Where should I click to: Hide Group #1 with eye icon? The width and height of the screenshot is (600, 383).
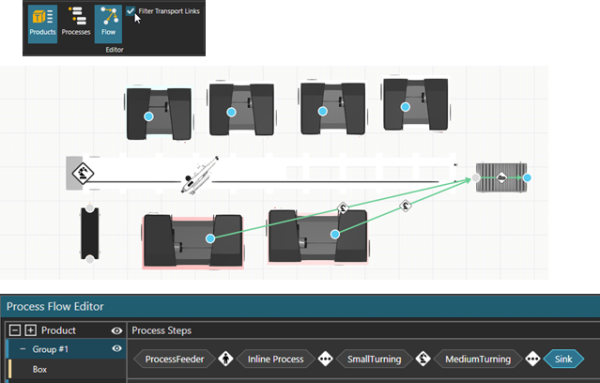(116, 349)
